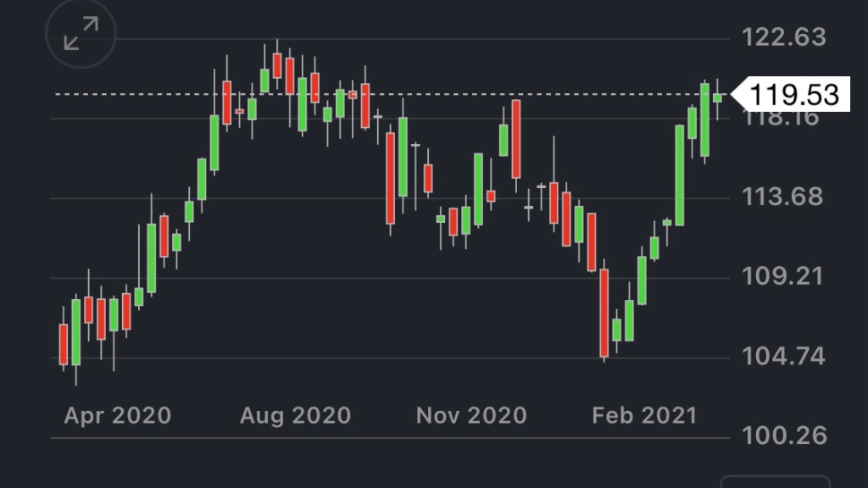Tap the third green candlestick from the right

693,123
